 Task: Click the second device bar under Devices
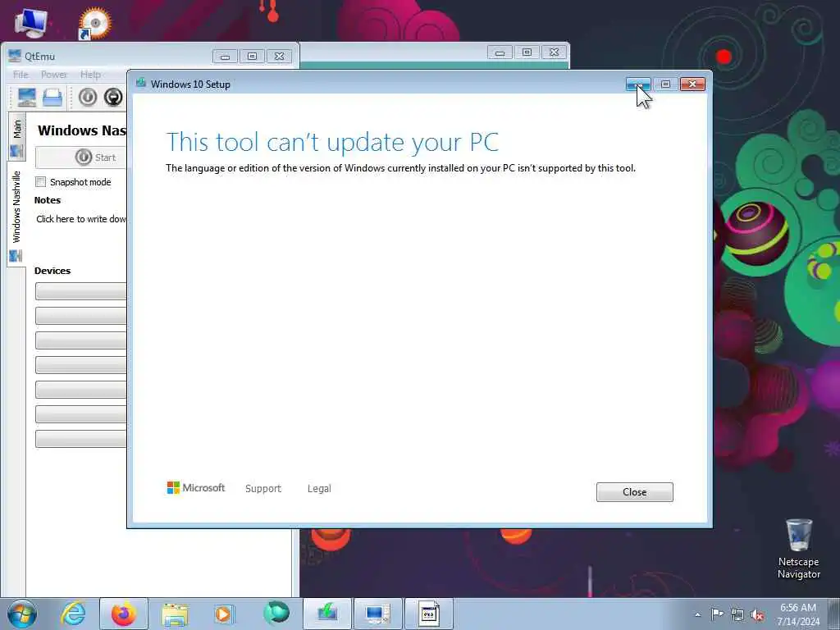(x=81, y=316)
